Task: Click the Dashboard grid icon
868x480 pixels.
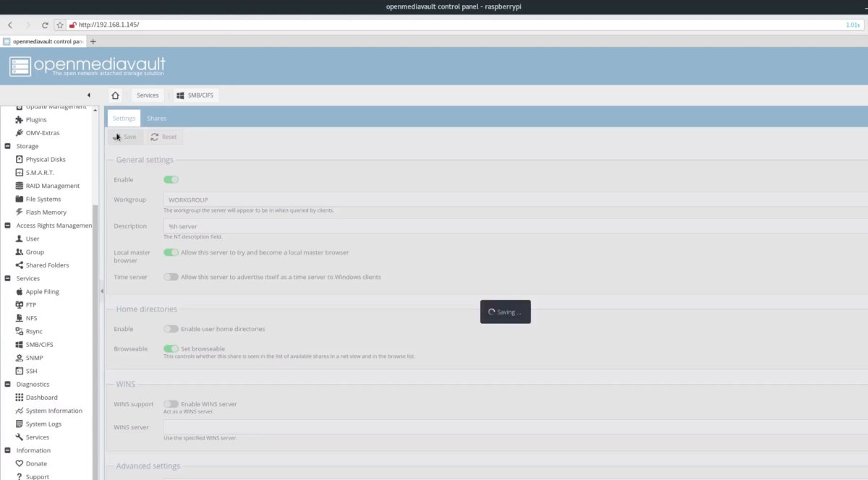Action: (20, 398)
